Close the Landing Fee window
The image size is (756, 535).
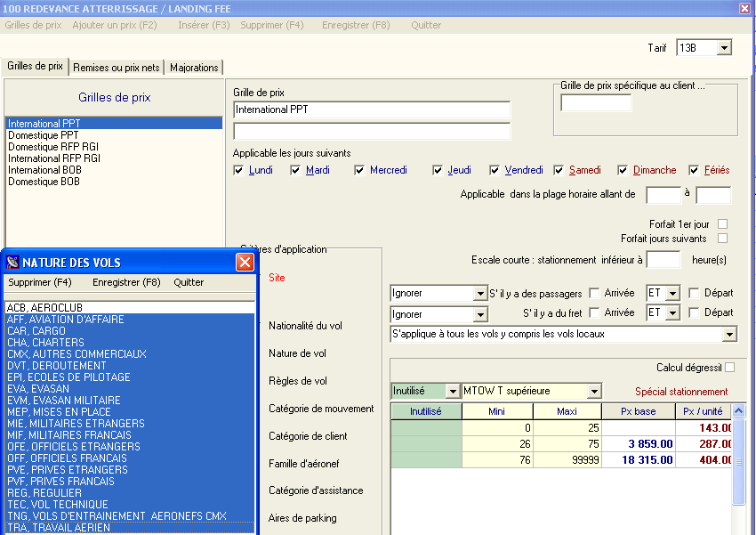pyautogui.click(x=745, y=8)
